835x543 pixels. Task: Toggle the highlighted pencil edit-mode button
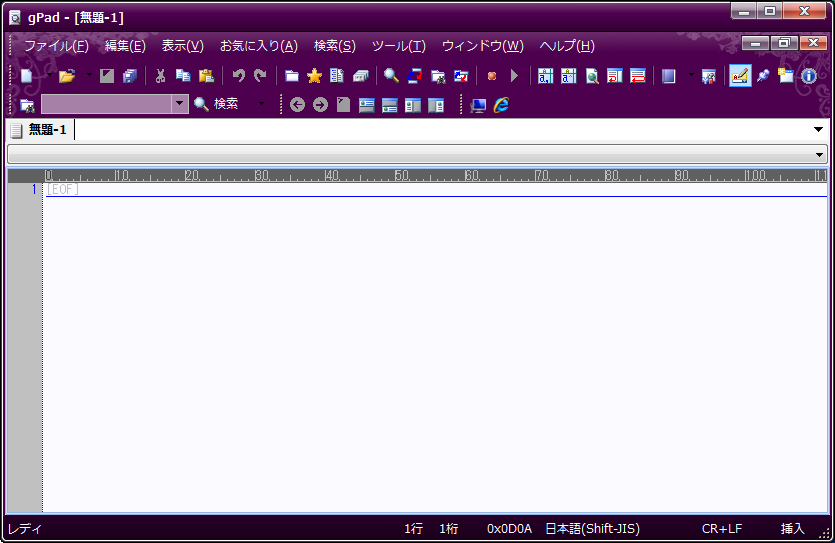[740, 76]
